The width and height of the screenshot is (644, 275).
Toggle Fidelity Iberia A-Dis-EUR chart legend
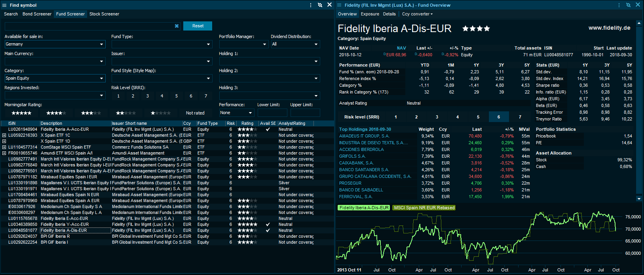click(364, 208)
